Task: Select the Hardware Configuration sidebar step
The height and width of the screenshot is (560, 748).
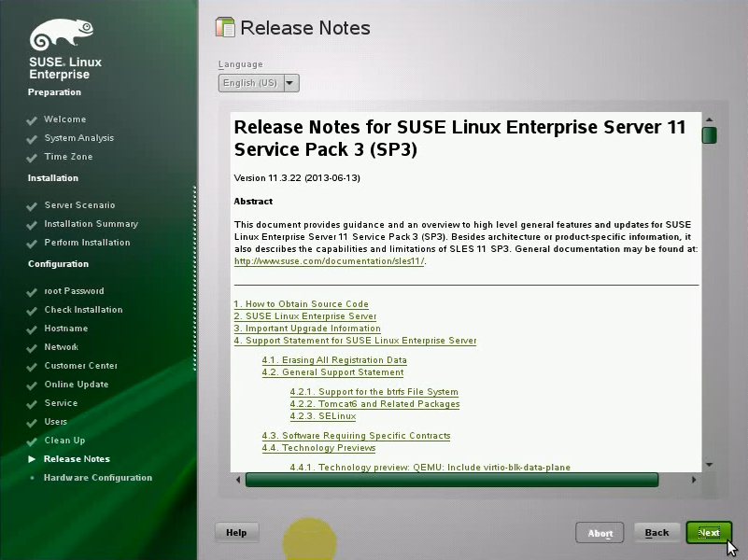Action: click(98, 478)
